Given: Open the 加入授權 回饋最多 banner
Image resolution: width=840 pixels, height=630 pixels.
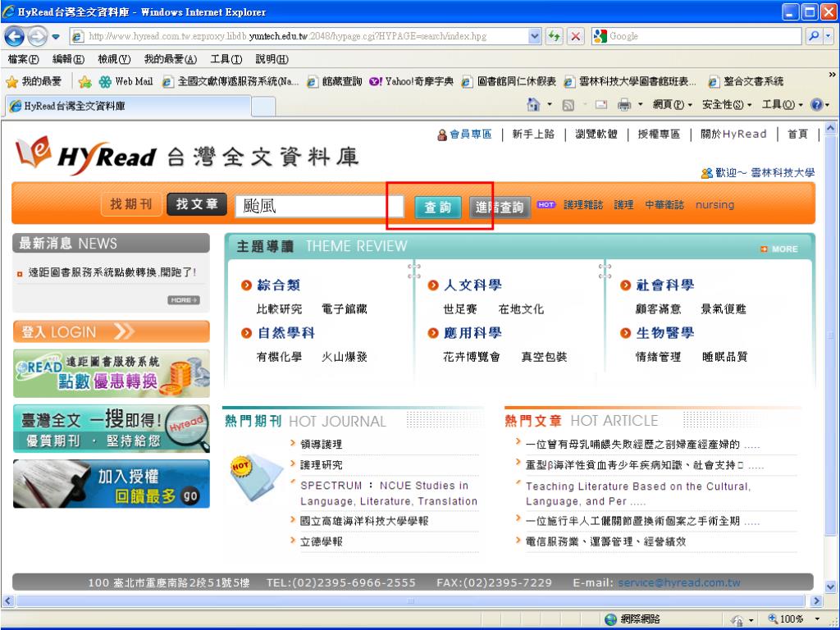Looking at the screenshot, I should [x=112, y=484].
